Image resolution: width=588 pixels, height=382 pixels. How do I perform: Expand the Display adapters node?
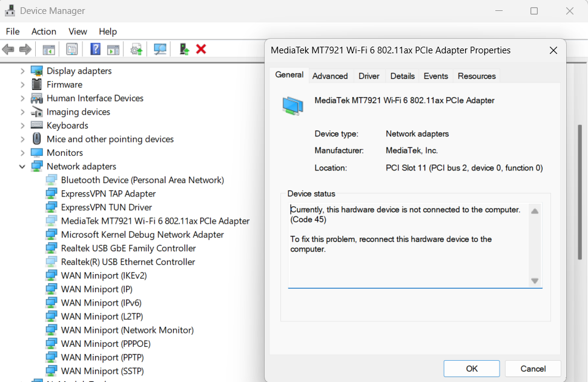(22, 71)
